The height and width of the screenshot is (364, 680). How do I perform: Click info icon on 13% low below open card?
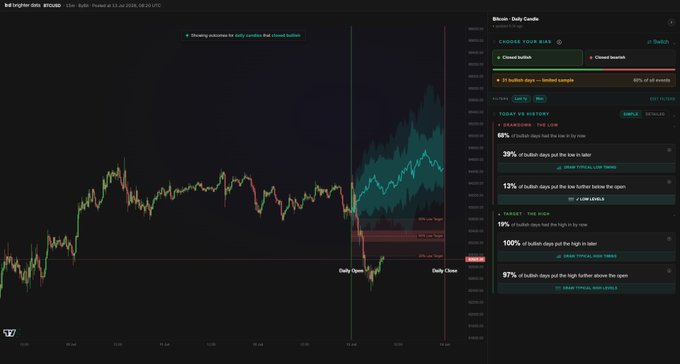tap(669, 182)
